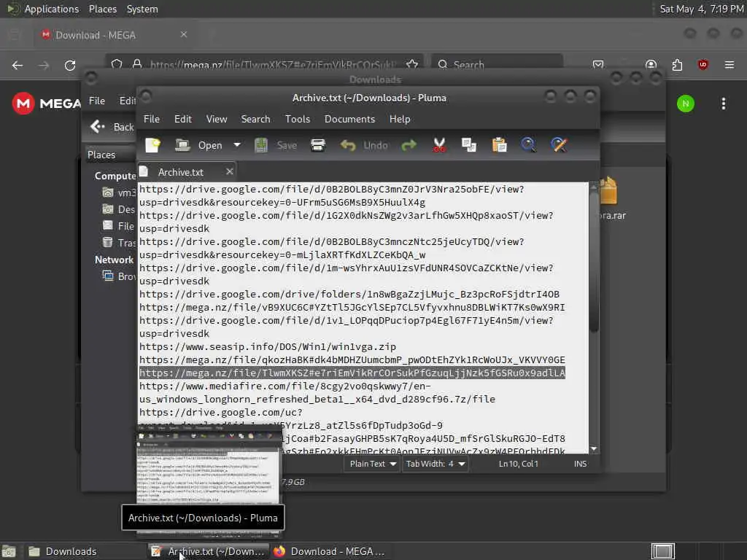
Task: Click the Find and Replace icon
Action: (x=559, y=145)
